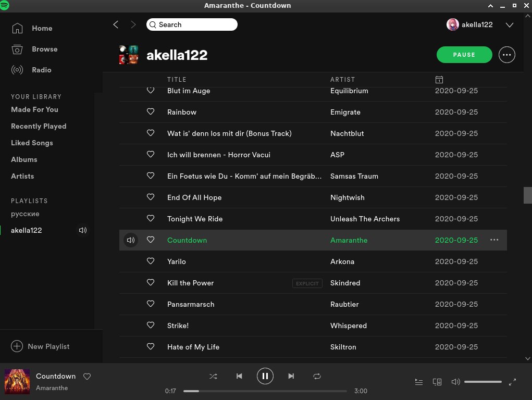Like the song Rainbow by Emigrate

[x=151, y=111]
